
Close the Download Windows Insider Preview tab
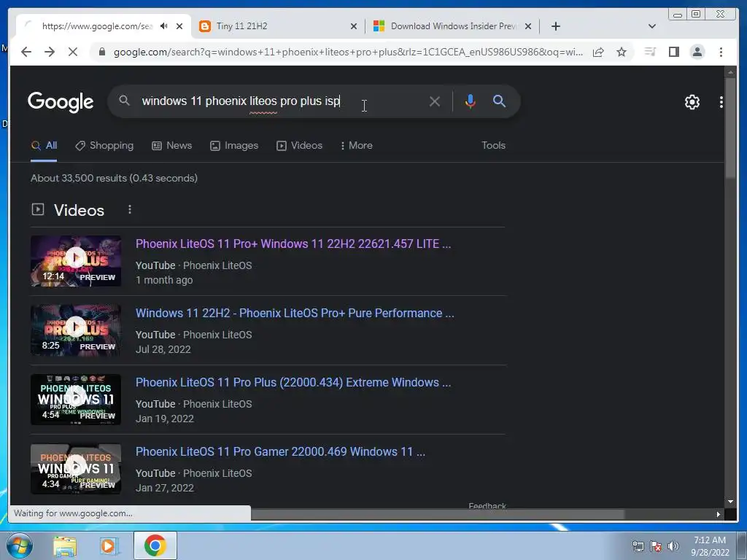click(528, 26)
